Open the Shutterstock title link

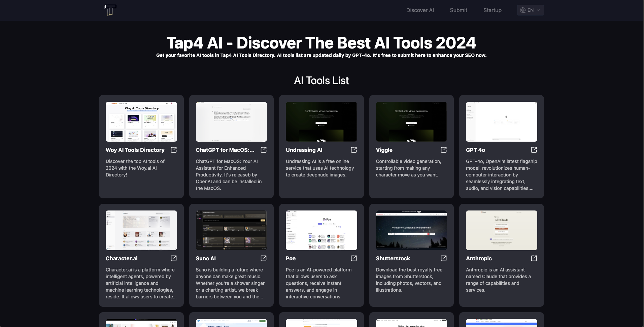click(393, 258)
